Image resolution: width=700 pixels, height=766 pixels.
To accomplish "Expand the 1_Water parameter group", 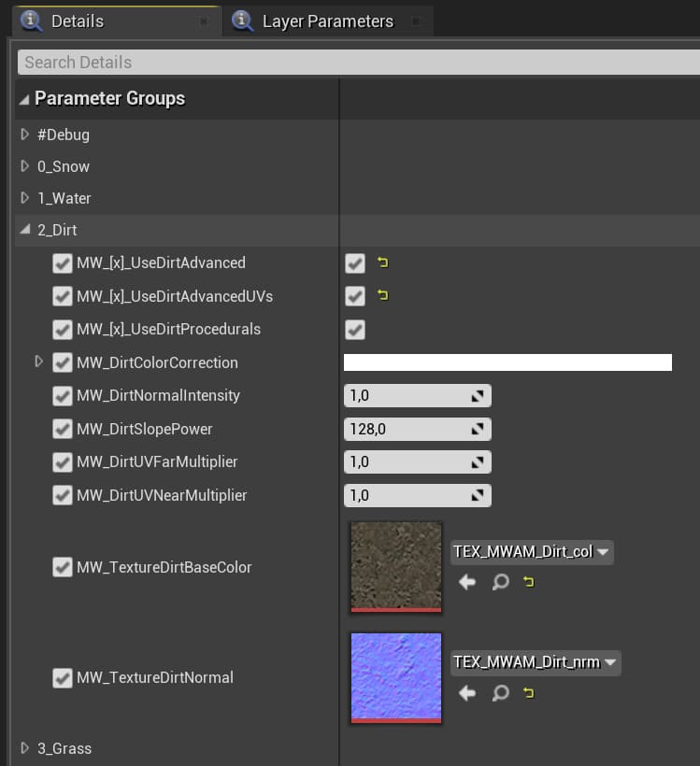I will tap(25, 198).
